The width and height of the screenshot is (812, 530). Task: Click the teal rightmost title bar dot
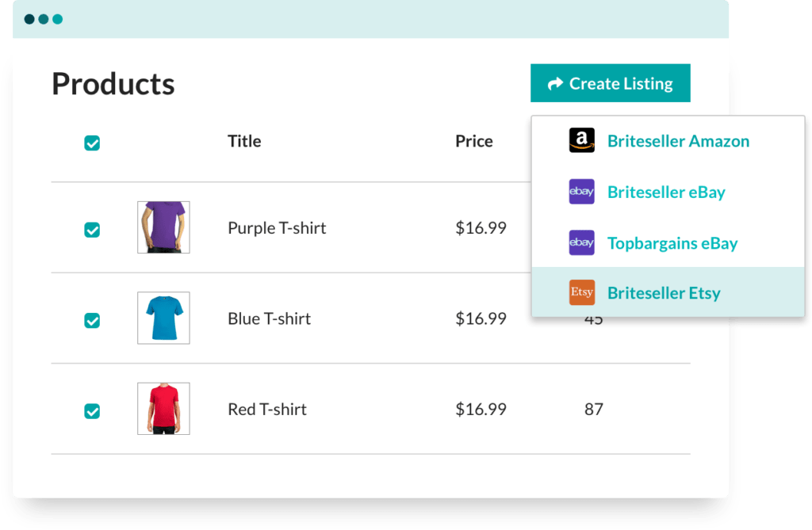pyautogui.click(x=59, y=19)
